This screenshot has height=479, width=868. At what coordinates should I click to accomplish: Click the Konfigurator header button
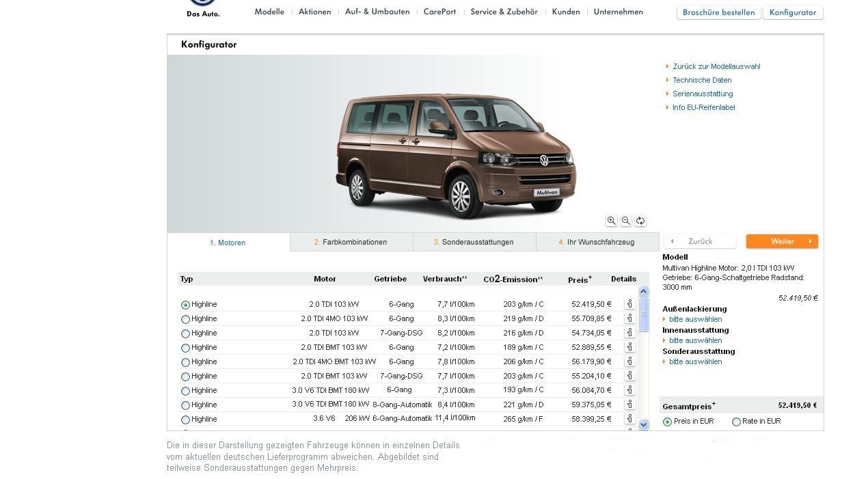(793, 12)
